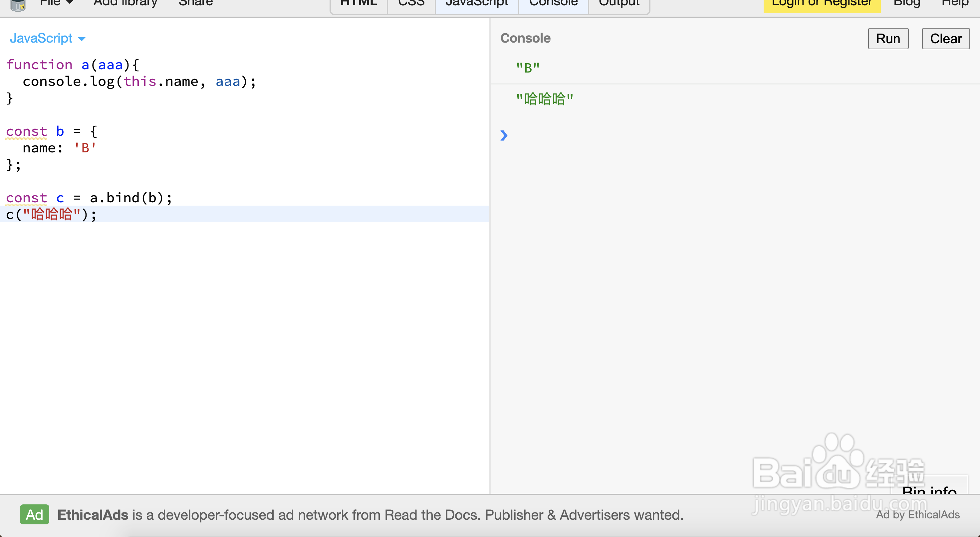Click the name: 'B' code line

click(x=59, y=148)
